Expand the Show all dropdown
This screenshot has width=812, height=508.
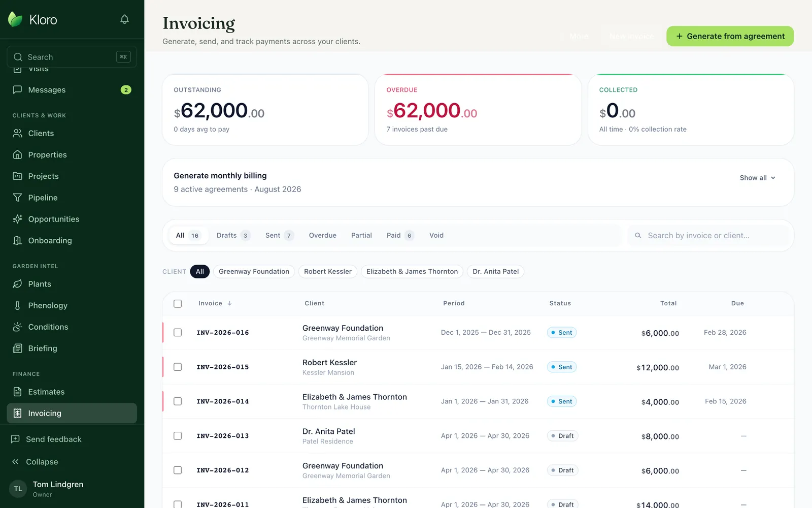click(757, 178)
